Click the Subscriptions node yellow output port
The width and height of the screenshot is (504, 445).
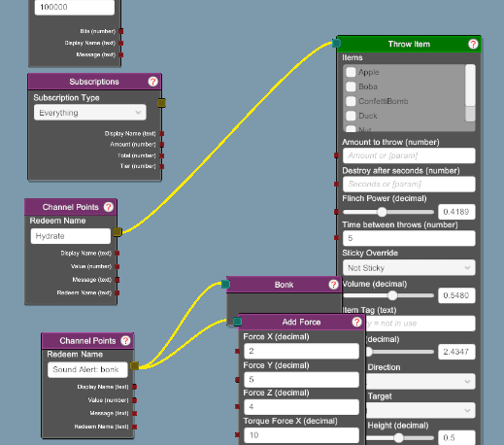(161, 103)
